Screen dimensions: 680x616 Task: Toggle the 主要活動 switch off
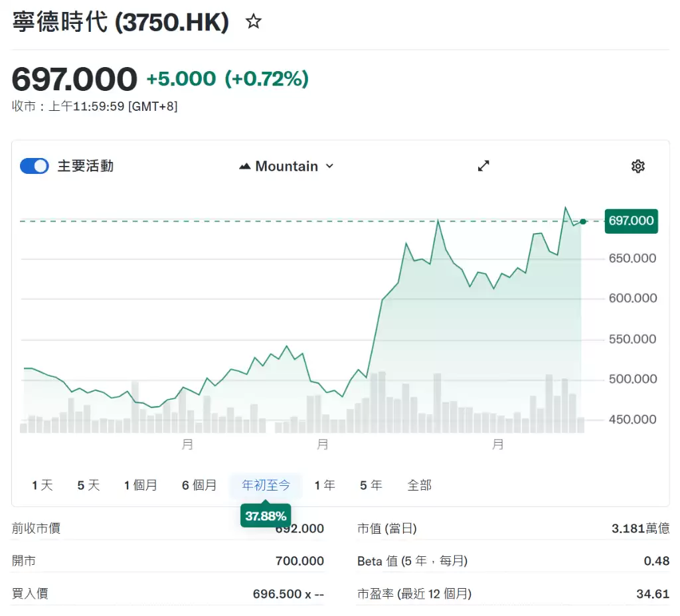click(x=35, y=166)
